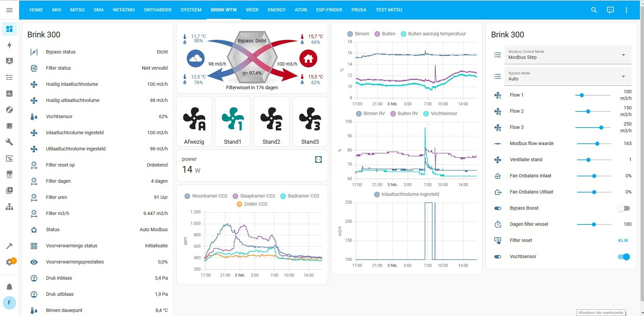Click the outdoor cloud icon
The width and height of the screenshot is (644, 316).
tap(195, 59)
